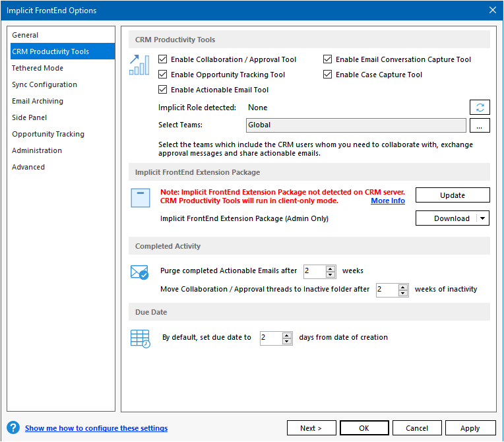Open team browser with ellipsis button
Image resolution: width=504 pixels, height=442 pixels.
(x=480, y=125)
